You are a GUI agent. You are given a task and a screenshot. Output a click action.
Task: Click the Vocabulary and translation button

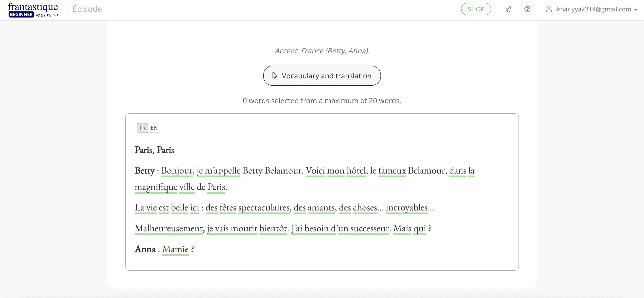pyautogui.click(x=322, y=76)
